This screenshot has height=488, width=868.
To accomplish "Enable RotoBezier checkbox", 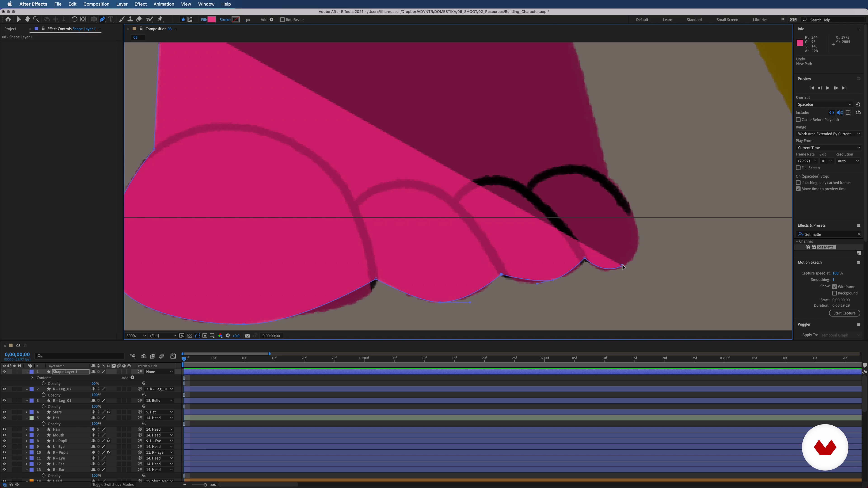I will click(282, 19).
